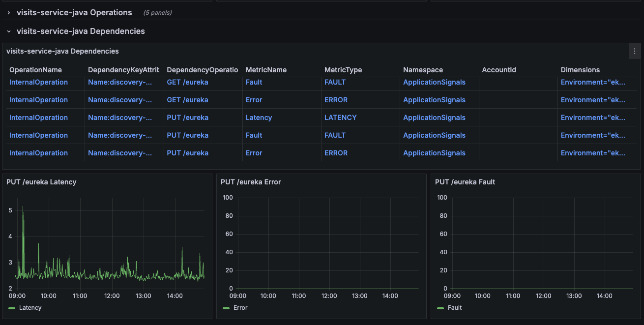
Task: Click the Namespace column header
Action: [423, 70]
